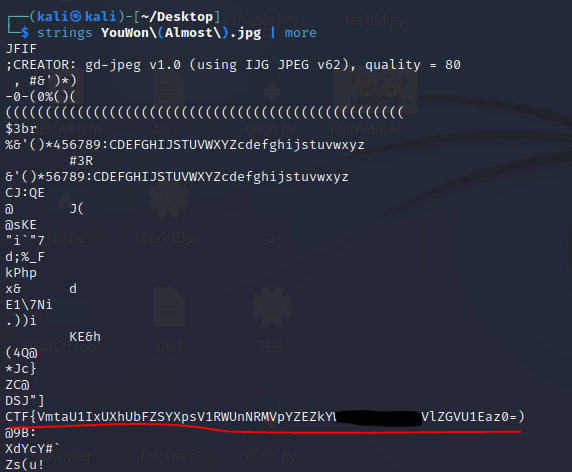The height and width of the screenshot is (472, 572).
Task: Click the '"i`"7' output line
Action: click(25, 241)
